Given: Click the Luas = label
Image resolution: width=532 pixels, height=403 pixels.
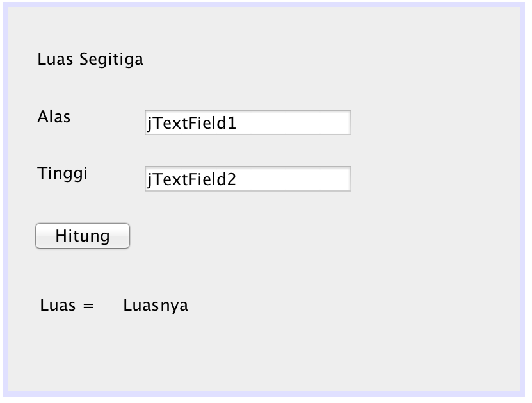Looking at the screenshot, I should point(69,305).
